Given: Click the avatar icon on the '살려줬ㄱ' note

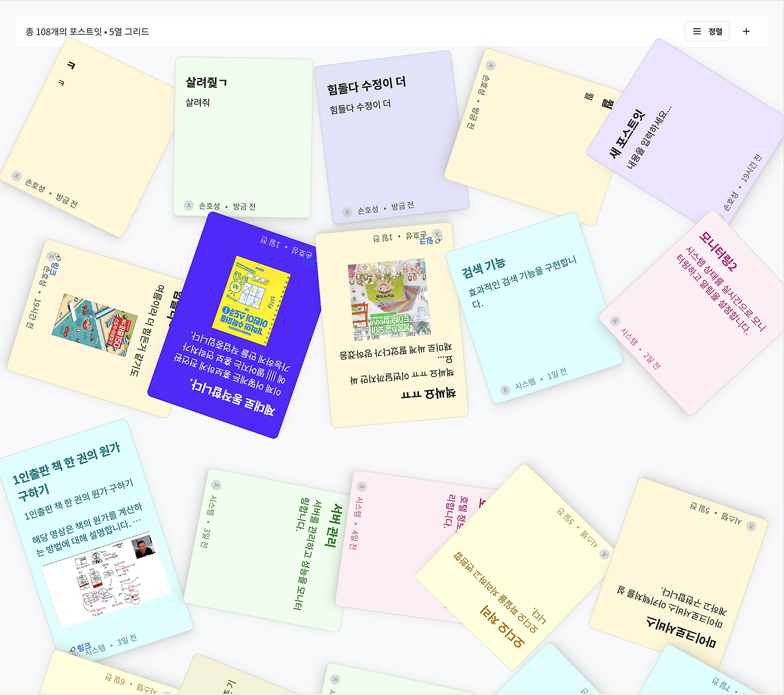Looking at the screenshot, I should pyautogui.click(x=189, y=206).
